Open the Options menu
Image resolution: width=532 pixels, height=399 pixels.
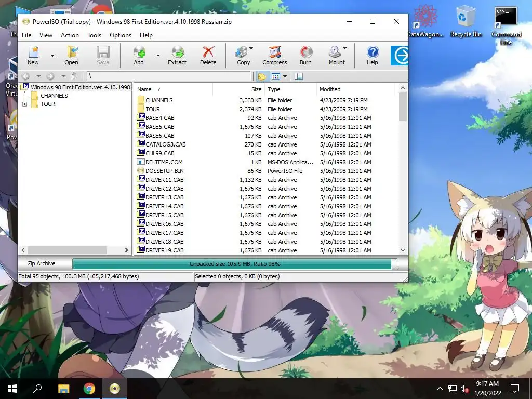pos(121,35)
